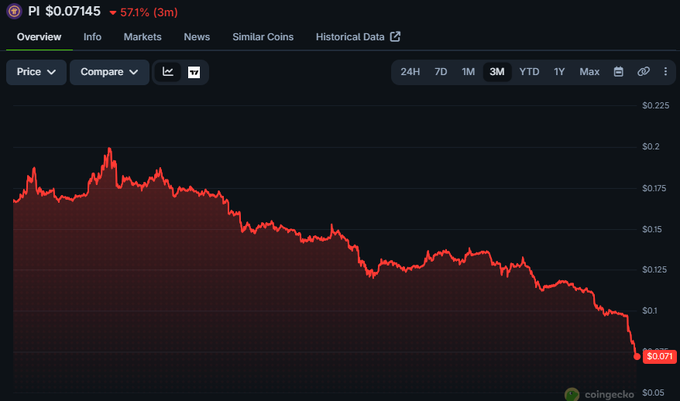The height and width of the screenshot is (401, 680).
Task: Switch to the Info tab
Action: (x=92, y=37)
